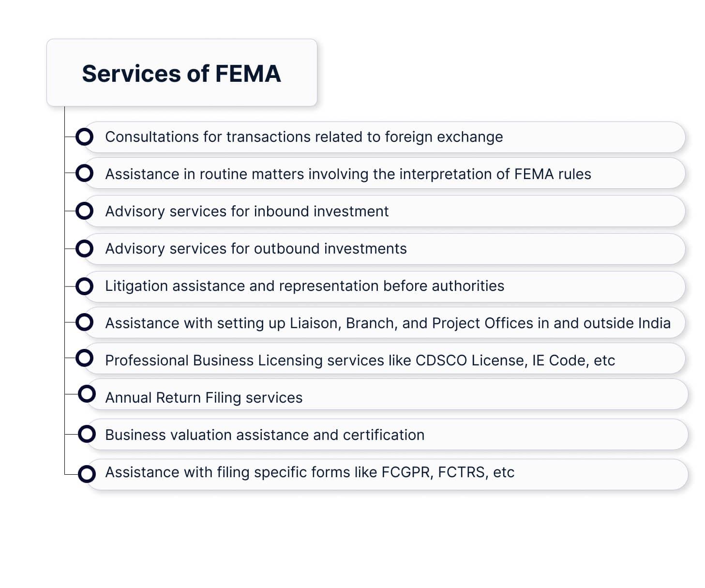Click the bullet beside Annual Return Filing
The height and width of the screenshot is (588, 705).
tap(87, 394)
